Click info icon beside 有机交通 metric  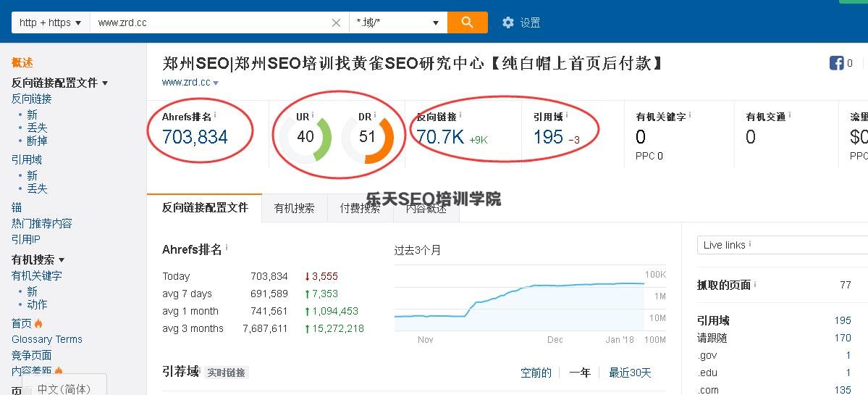tap(789, 115)
